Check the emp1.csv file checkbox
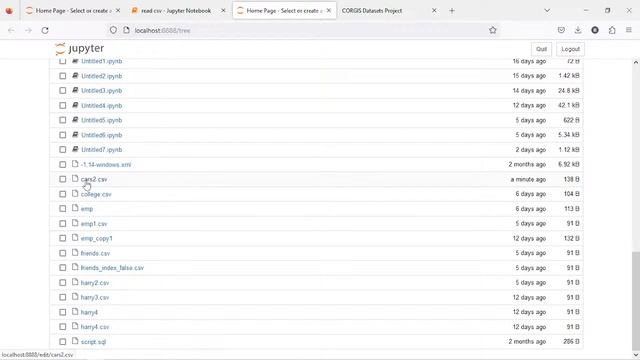Image resolution: width=640 pixels, height=360 pixels. coord(62,224)
